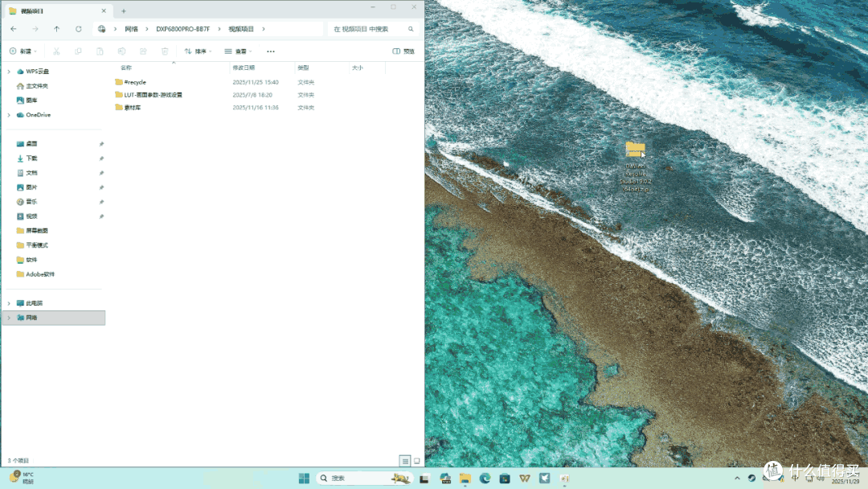Viewport: 868px width, 489px height.
Task: Open Task View from the taskbar
Action: click(x=424, y=479)
